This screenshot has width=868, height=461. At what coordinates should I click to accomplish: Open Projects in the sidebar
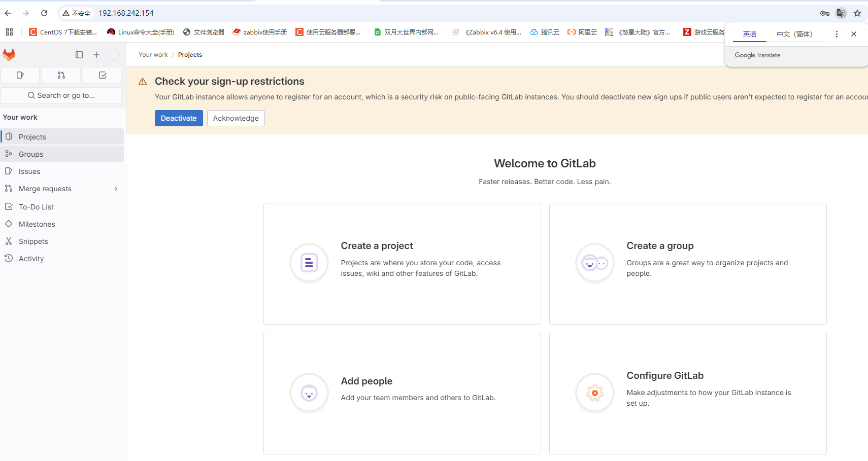pyautogui.click(x=62, y=137)
